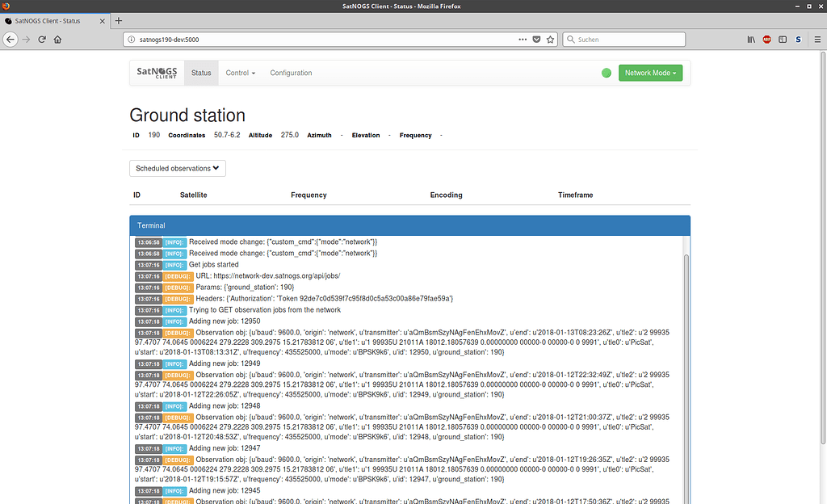Close the SatNOGS Client - Status tab
The height and width of the screenshot is (504, 827).
pos(100,20)
